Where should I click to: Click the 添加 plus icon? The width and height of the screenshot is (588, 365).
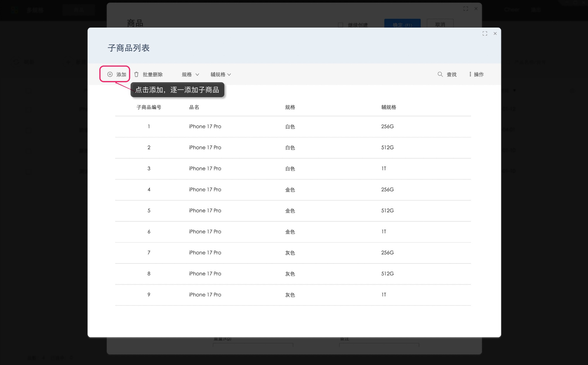110,74
